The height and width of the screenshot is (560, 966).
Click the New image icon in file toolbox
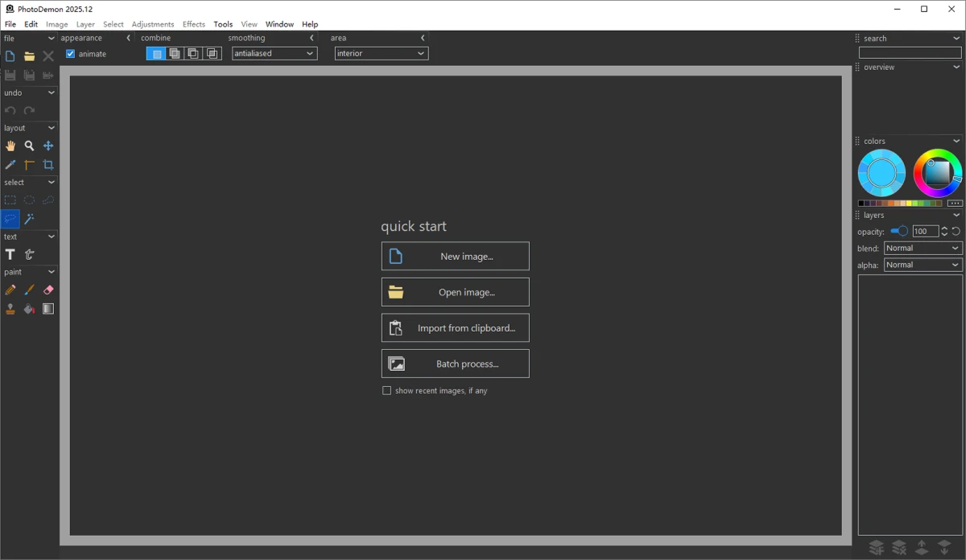click(x=10, y=56)
